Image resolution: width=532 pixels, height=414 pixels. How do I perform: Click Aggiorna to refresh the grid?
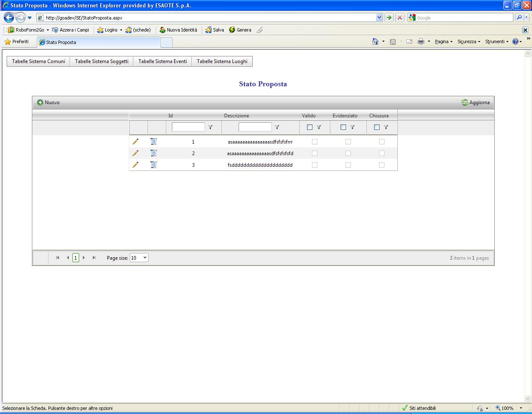476,102
